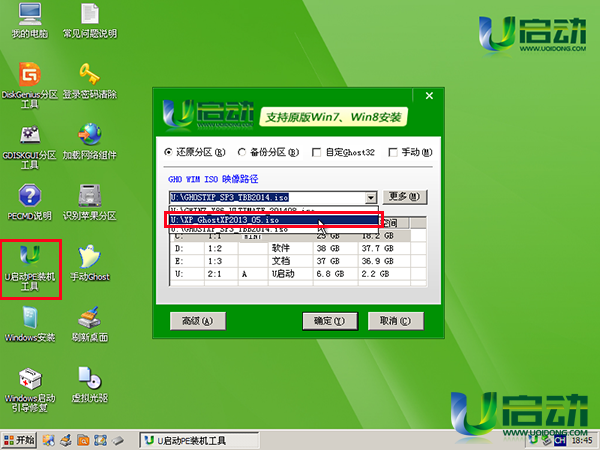Image resolution: width=600 pixels, height=450 pixels.
Task: Launch DiskGenius分区工具 from the desktop
Action: 30,85
